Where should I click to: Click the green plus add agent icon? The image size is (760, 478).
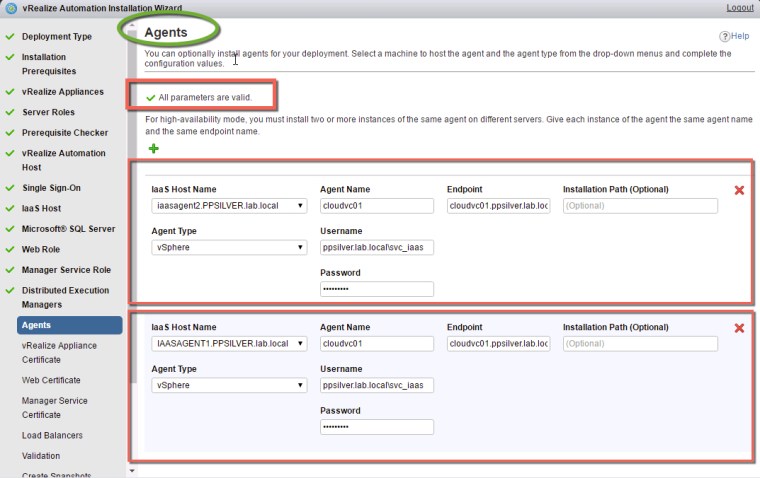pos(153,149)
